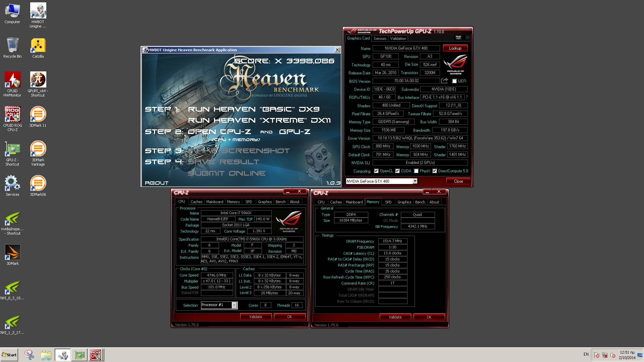Click the show desktop tray icon
Image resolution: width=644 pixels, height=362 pixels.
click(640, 355)
